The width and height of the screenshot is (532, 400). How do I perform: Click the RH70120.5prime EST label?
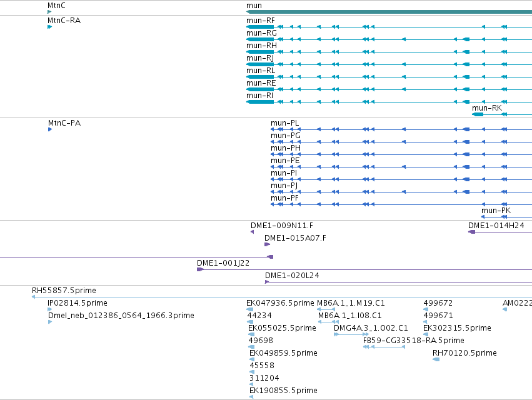click(x=464, y=353)
